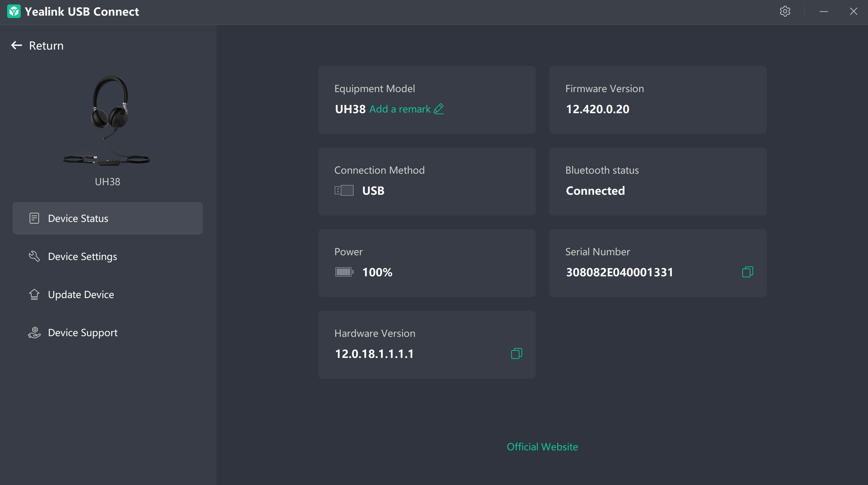Screen dimensions: 868x485
Task: Click the Yealink logo in title bar
Action: 14,12
